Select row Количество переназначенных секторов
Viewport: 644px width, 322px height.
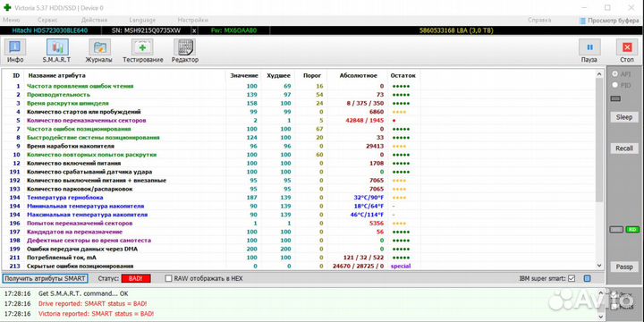pos(211,121)
